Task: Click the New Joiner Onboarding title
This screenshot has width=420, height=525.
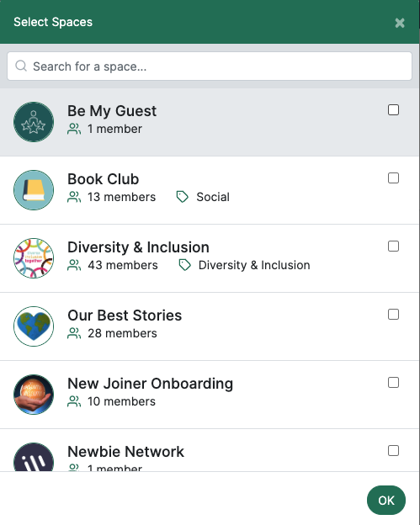Action: [x=150, y=384]
